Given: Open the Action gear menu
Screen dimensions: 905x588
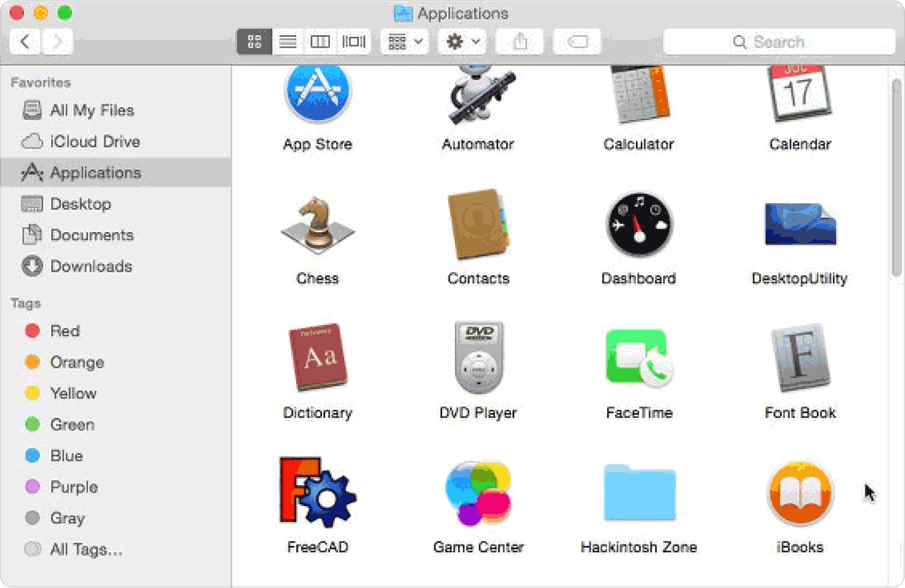Looking at the screenshot, I should click(x=462, y=42).
